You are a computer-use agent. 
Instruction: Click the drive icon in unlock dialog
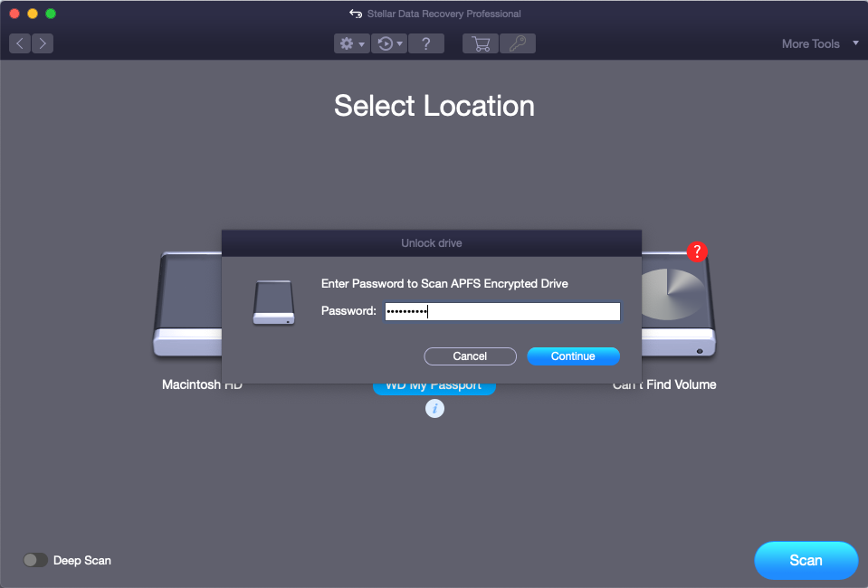pyautogui.click(x=273, y=302)
